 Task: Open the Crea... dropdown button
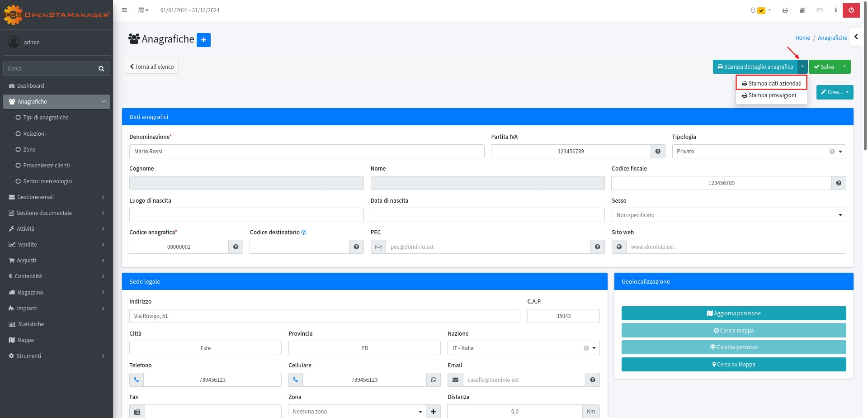click(835, 92)
